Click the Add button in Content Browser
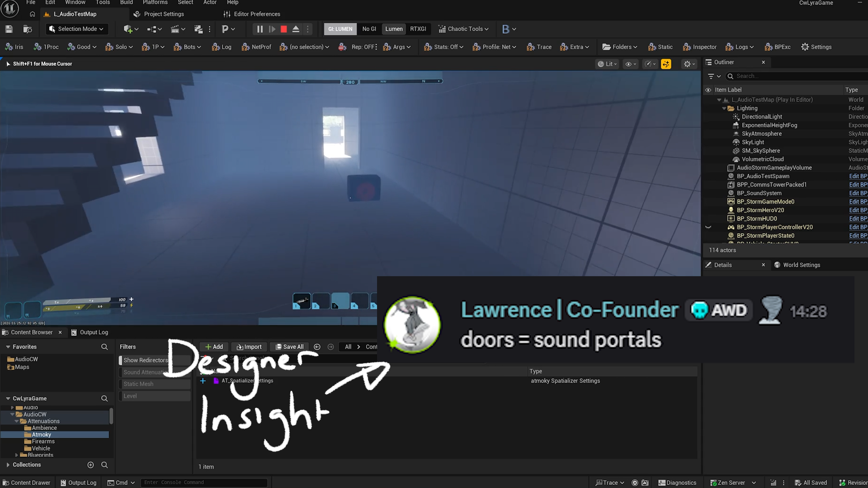868x488 pixels. pyautogui.click(x=214, y=347)
